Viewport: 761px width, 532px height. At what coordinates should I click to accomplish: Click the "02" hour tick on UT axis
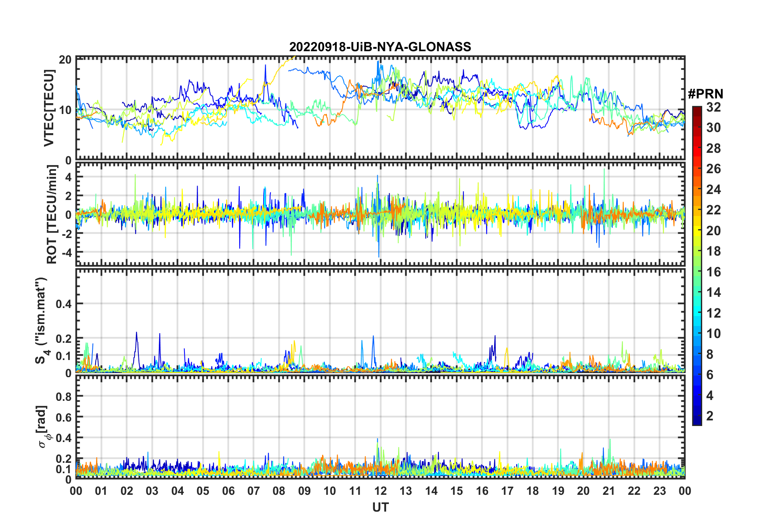tap(127, 491)
